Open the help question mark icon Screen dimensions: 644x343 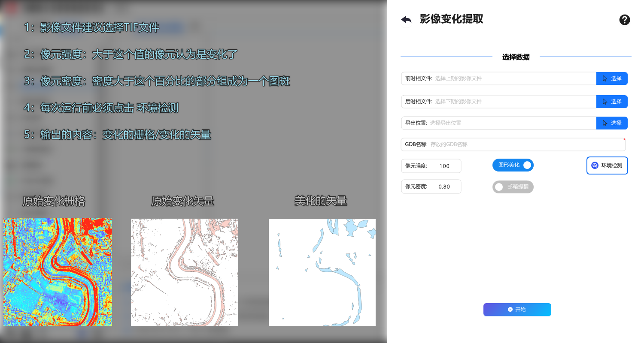point(625,20)
